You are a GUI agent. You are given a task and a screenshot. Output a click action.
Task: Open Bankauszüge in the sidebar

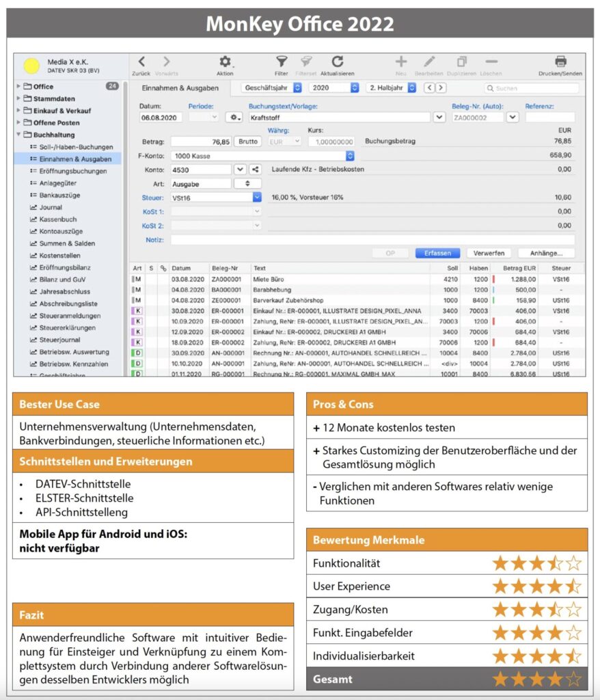59,195
